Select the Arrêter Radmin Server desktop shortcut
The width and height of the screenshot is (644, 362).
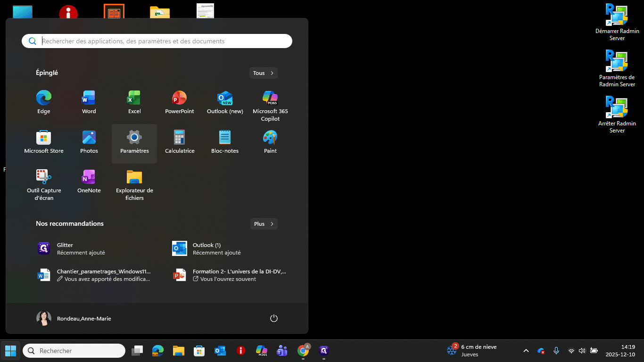(617, 115)
